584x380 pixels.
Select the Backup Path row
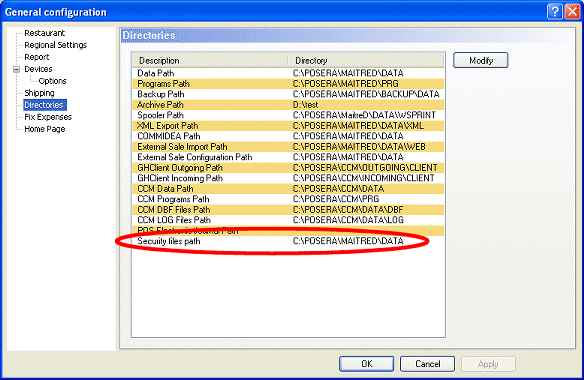pos(288,94)
